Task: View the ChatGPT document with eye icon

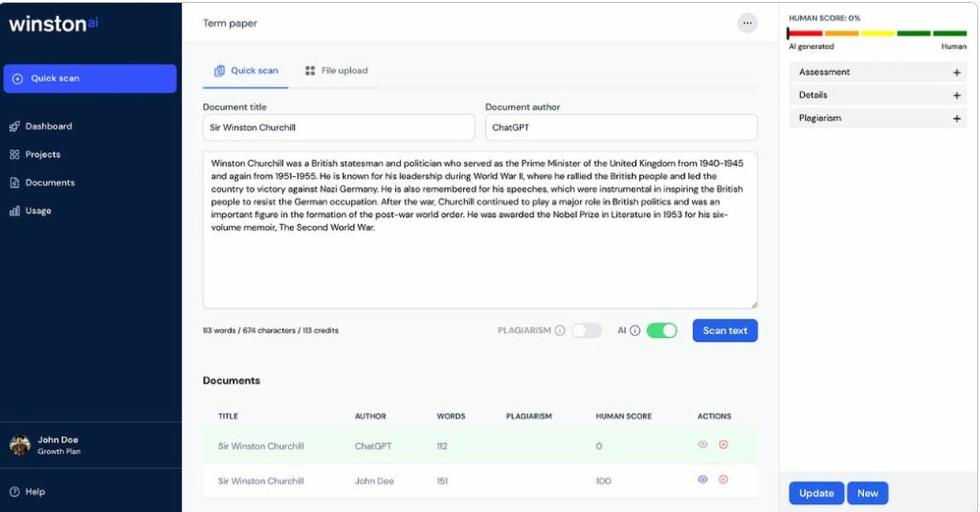Action: (702, 444)
